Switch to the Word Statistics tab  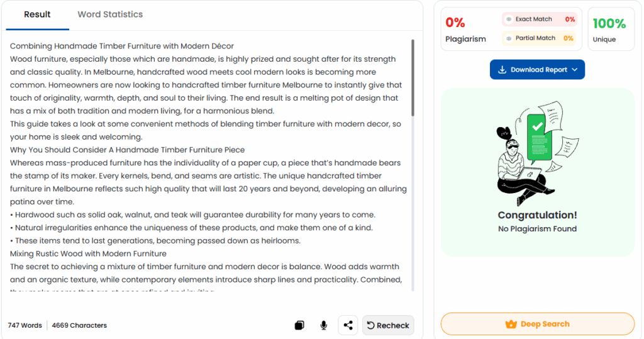[110, 14]
